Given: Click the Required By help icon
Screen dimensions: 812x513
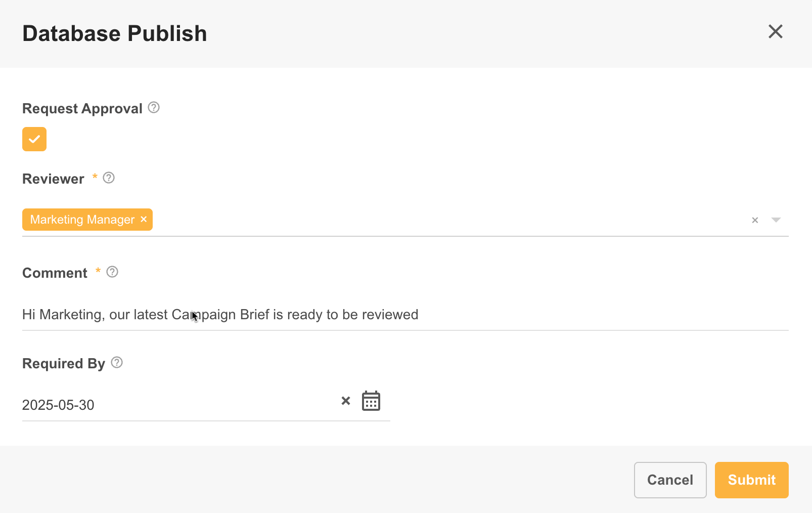Looking at the screenshot, I should 117,363.
